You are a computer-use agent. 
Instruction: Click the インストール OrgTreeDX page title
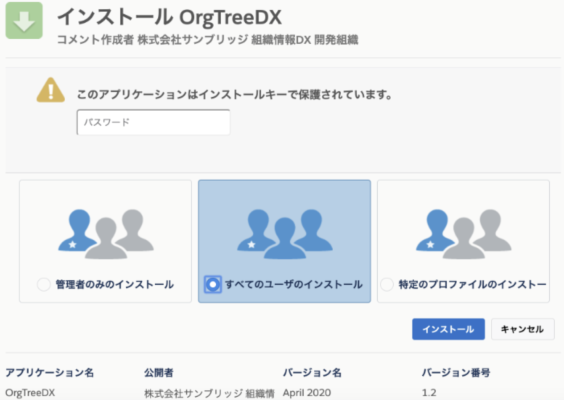point(169,17)
